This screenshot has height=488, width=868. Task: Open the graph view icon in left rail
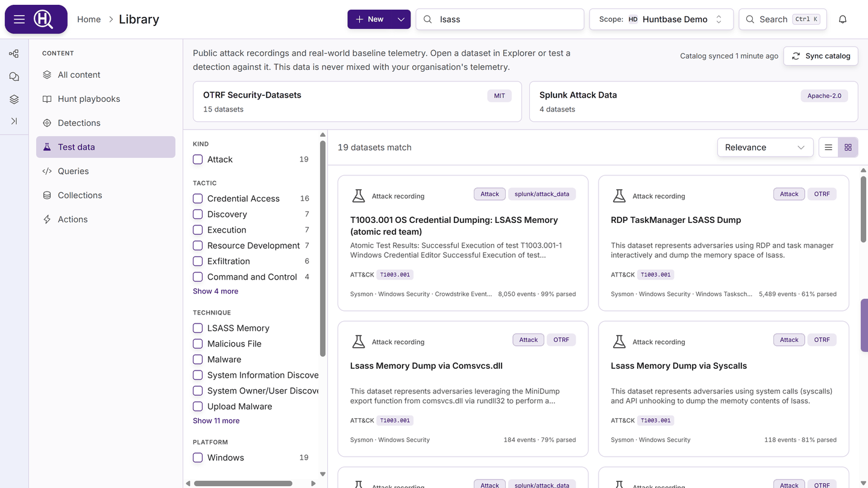tap(14, 54)
